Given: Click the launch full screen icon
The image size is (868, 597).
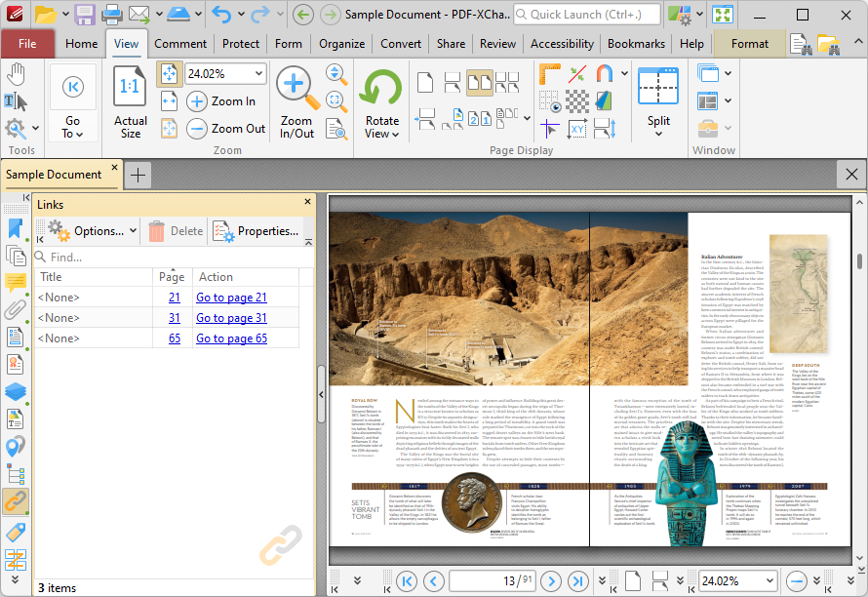Looking at the screenshot, I should [x=723, y=15].
